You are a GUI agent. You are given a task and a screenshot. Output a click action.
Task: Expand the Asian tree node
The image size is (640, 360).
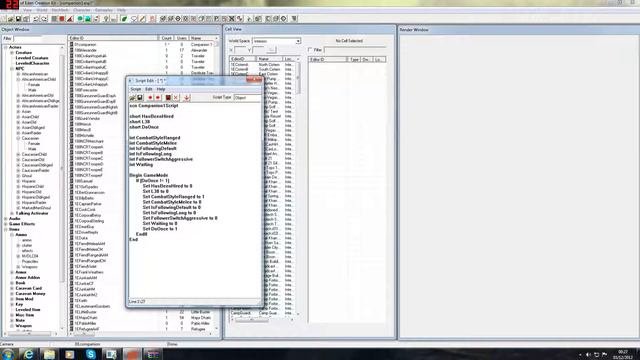18,111
